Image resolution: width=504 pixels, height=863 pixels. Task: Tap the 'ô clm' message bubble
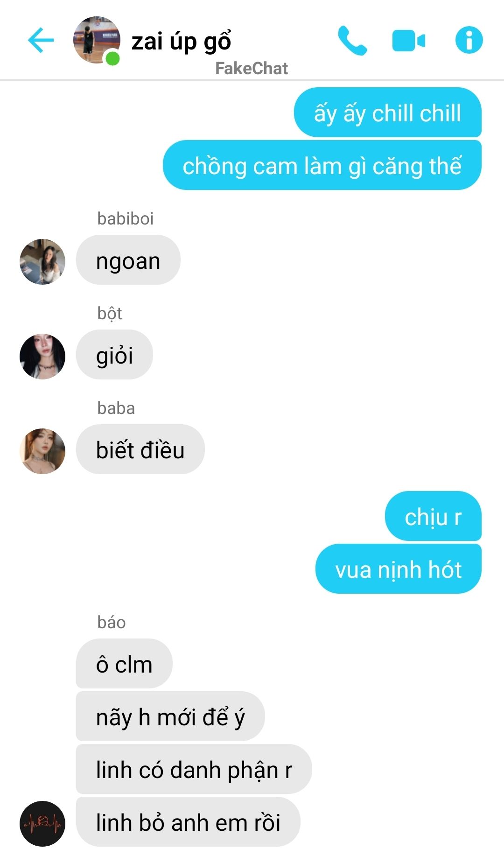pyautogui.click(x=124, y=664)
